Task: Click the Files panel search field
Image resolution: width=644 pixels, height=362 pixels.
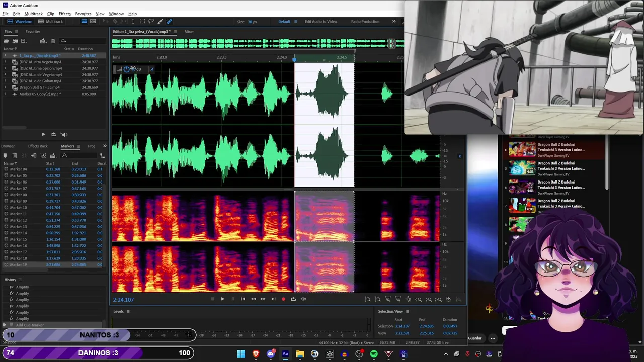Action: 83,41
